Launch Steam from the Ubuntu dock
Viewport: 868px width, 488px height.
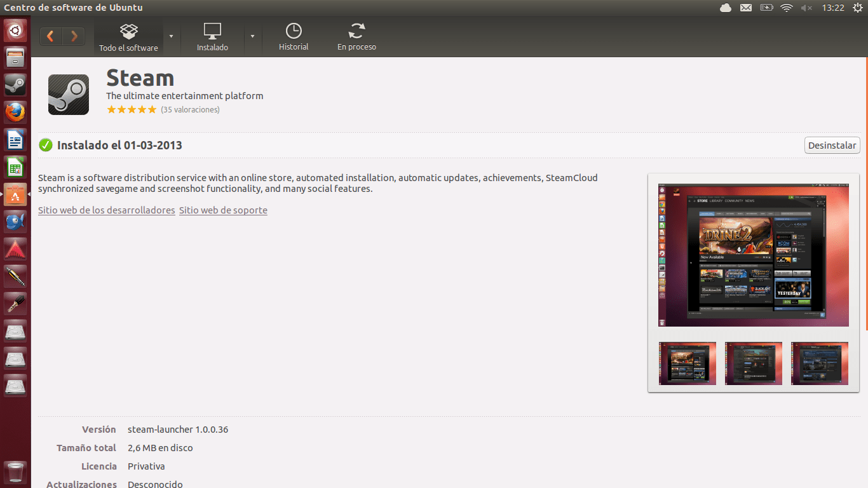(15, 85)
